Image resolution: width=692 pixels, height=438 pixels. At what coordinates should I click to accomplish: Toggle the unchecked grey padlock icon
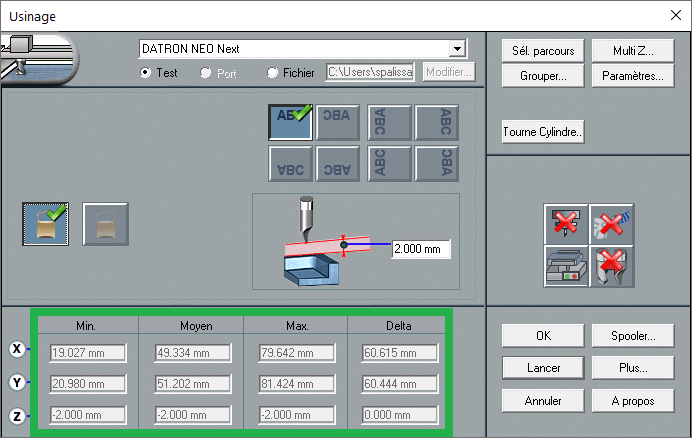[104, 224]
